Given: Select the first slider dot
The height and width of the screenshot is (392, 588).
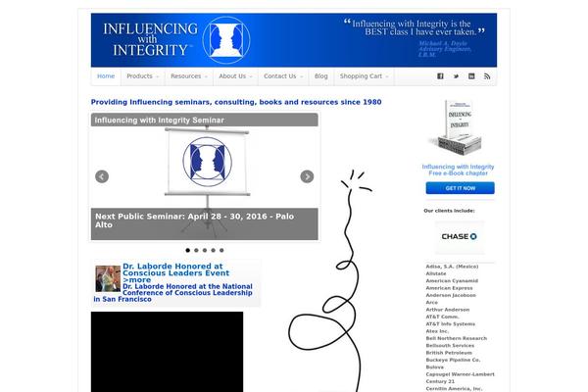Looking at the screenshot, I should [188, 250].
